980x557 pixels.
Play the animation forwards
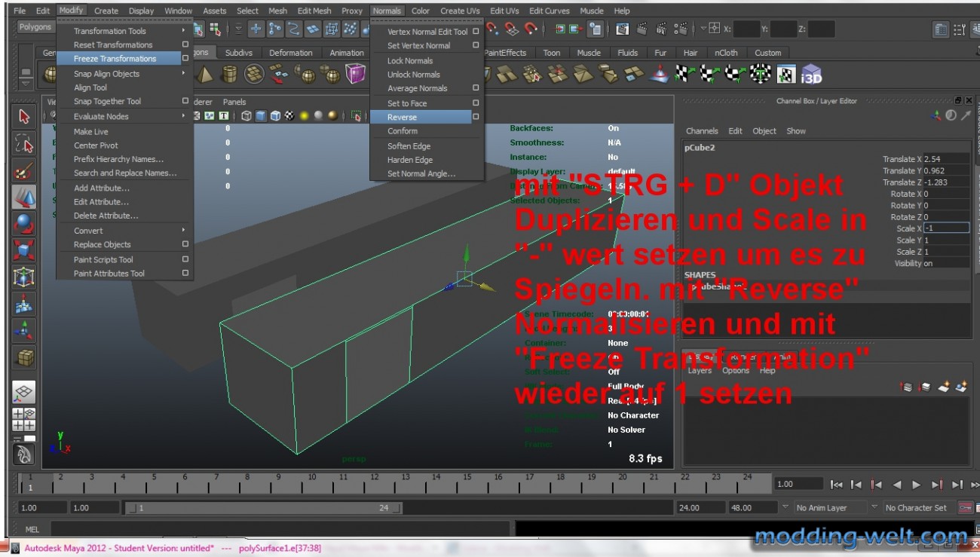[x=917, y=485]
